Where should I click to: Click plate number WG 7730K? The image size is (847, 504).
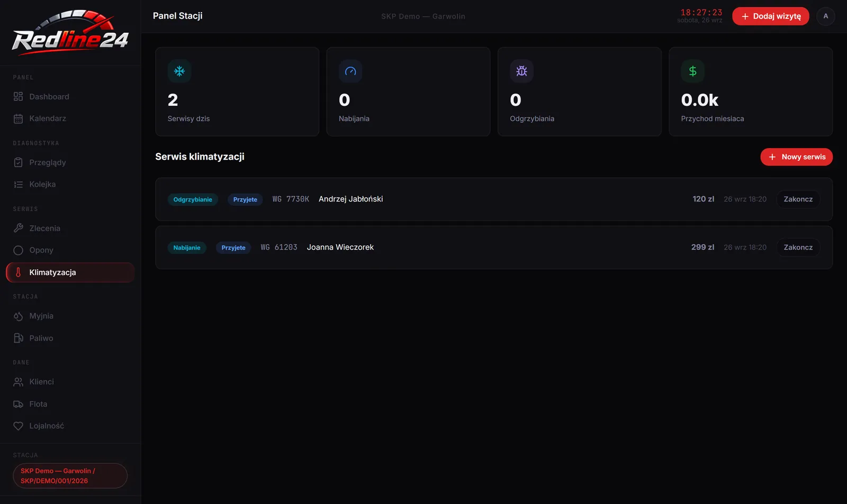coord(291,199)
